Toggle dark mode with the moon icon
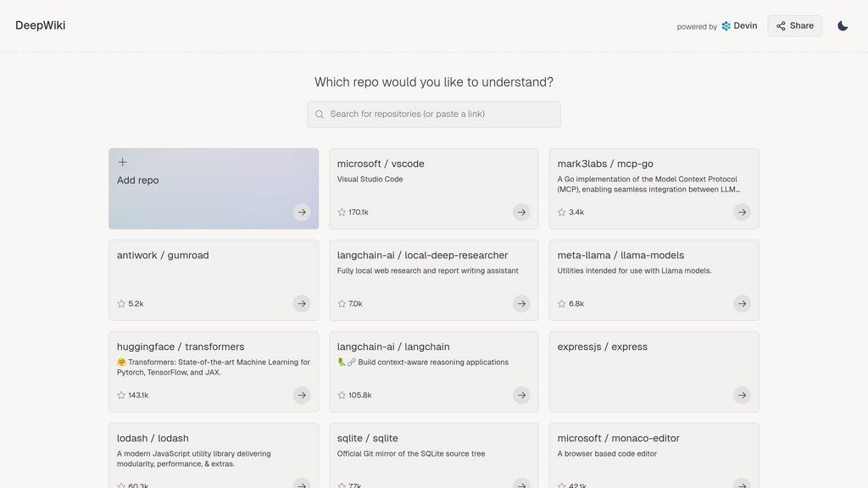 pyautogui.click(x=843, y=25)
